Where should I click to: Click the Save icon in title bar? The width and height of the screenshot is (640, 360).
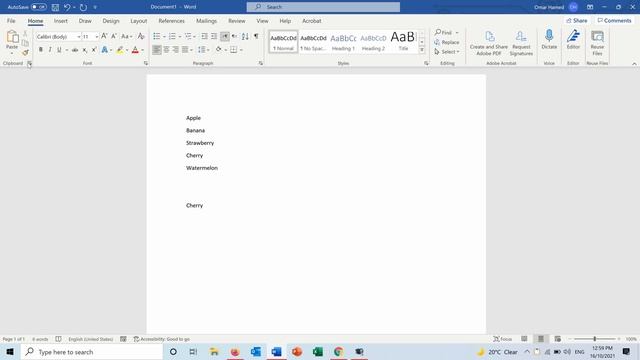[x=56, y=7]
